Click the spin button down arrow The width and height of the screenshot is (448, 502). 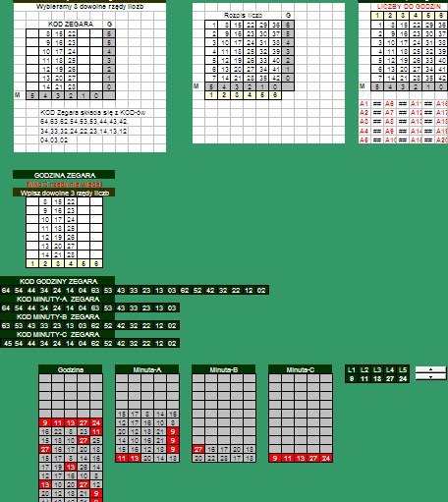click(430, 376)
